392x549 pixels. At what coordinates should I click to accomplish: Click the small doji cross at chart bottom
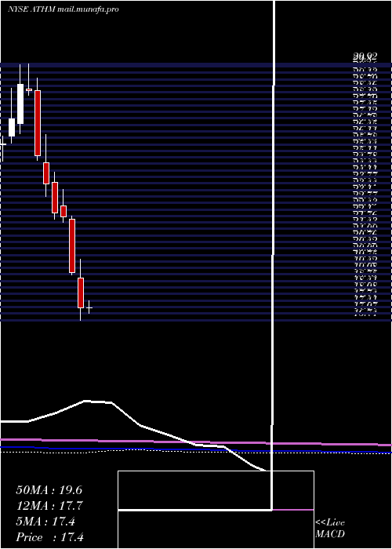89,307
